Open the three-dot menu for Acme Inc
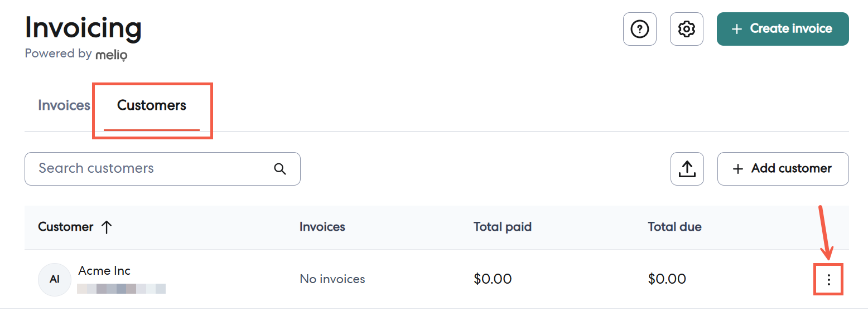Image resolution: width=868 pixels, height=316 pixels. pos(828,280)
